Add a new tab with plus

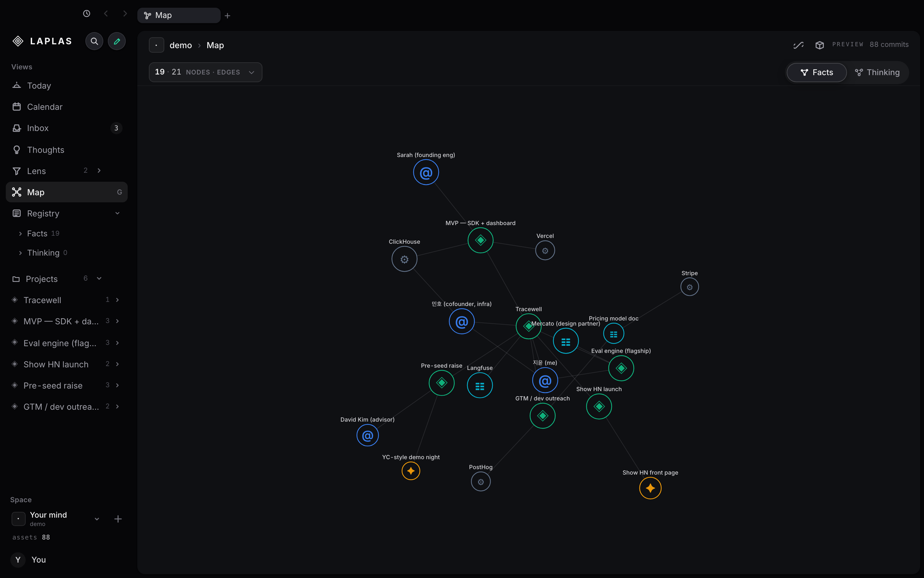point(227,16)
